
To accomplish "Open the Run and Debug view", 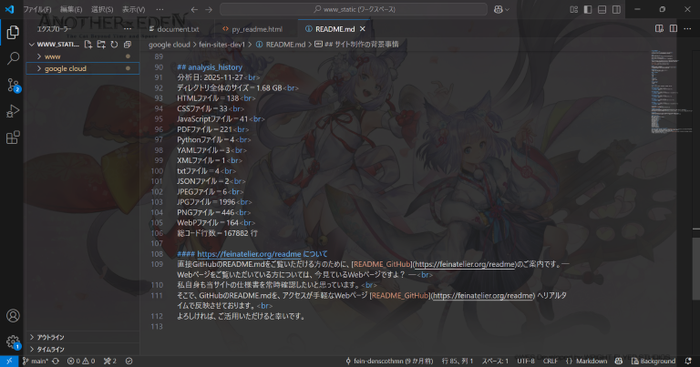I will (x=13, y=111).
